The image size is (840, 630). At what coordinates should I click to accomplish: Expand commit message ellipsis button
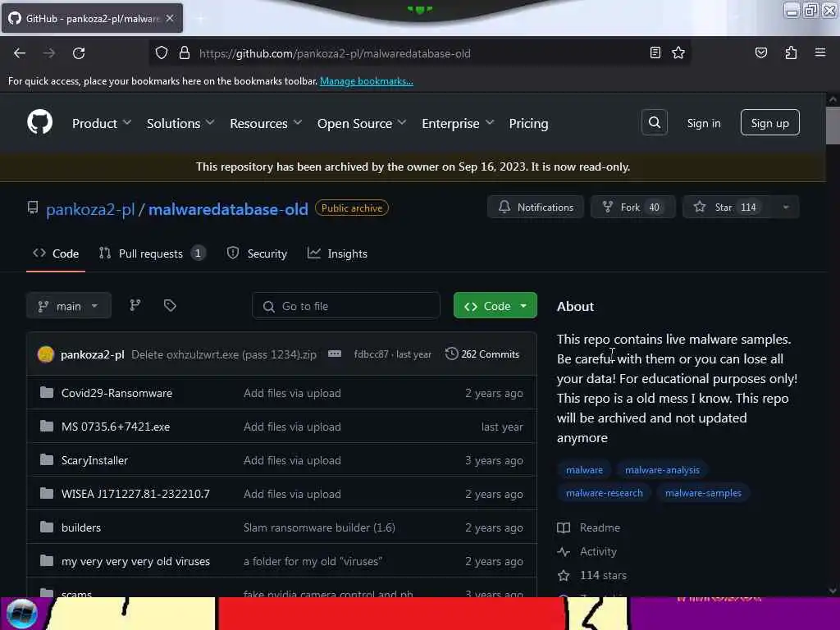[x=335, y=354]
